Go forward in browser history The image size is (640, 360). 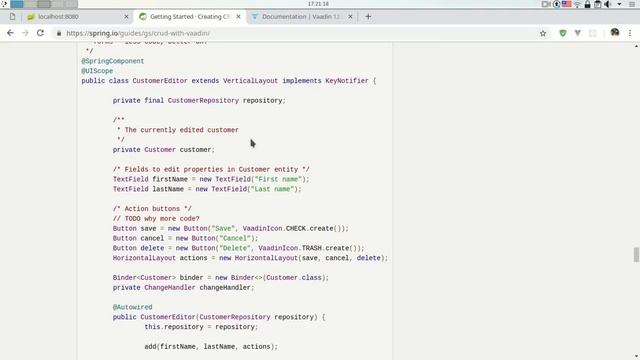tap(25, 33)
